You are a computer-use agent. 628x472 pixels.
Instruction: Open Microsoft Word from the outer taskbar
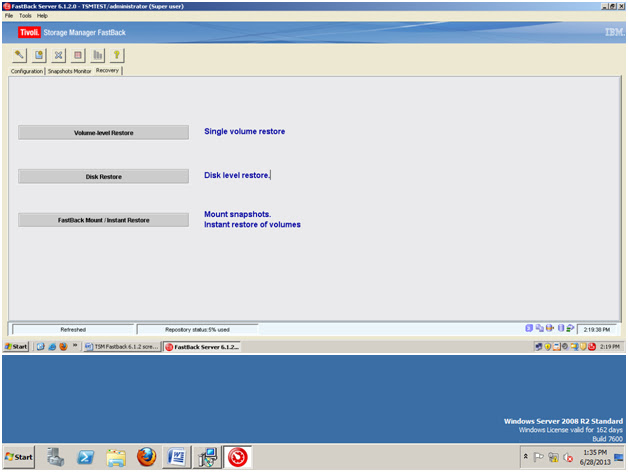tap(177, 457)
